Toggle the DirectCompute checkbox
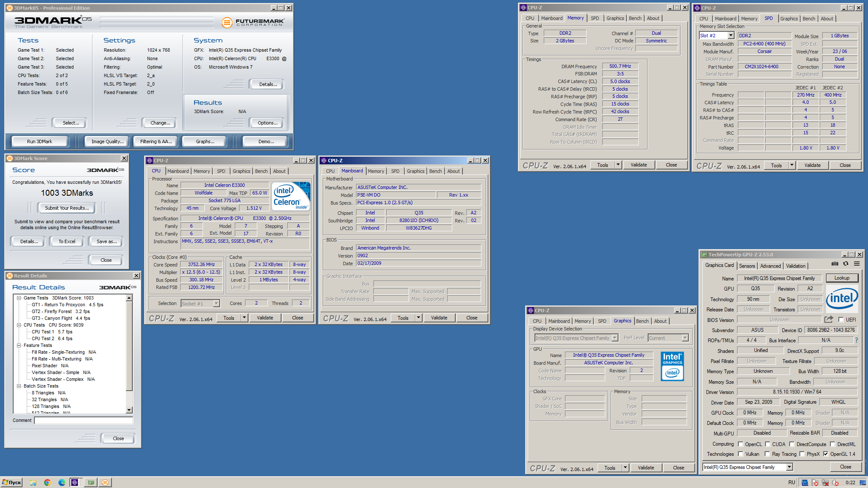Image resolution: width=868 pixels, height=488 pixels. click(792, 444)
